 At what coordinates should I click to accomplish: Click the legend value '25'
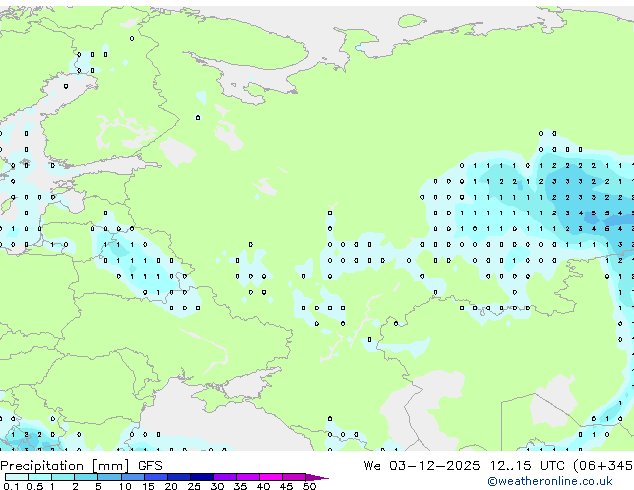(x=194, y=486)
